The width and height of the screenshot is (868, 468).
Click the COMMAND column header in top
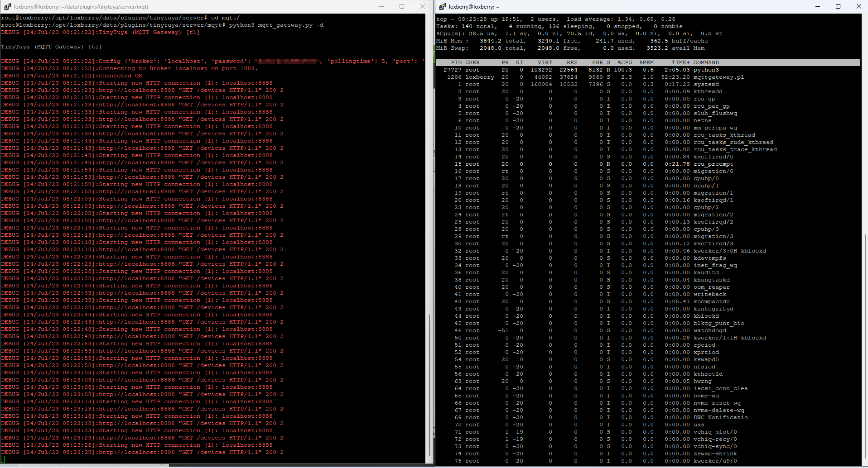706,62
